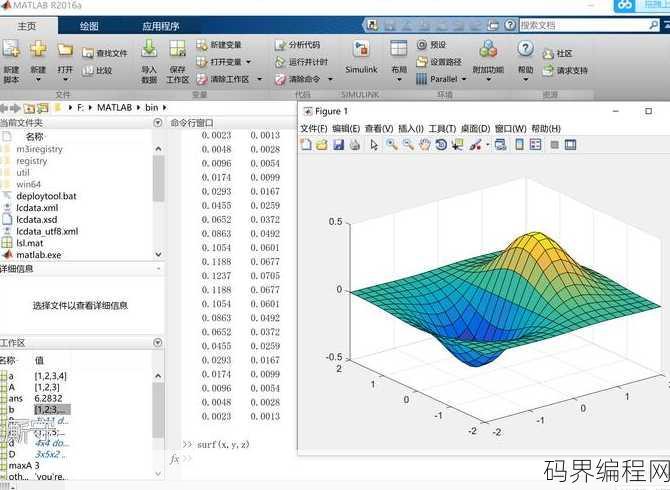
Task: Switch to the Apps (应用程序) tab
Action: point(161,26)
